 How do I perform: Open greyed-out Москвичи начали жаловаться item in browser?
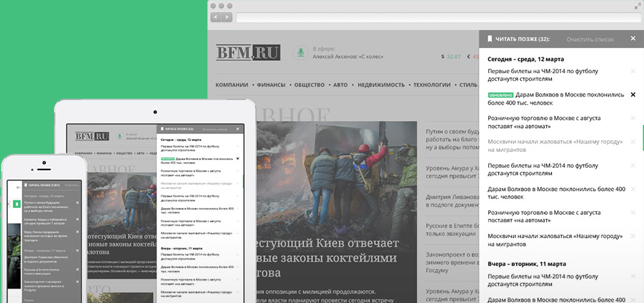tap(555, 146)
